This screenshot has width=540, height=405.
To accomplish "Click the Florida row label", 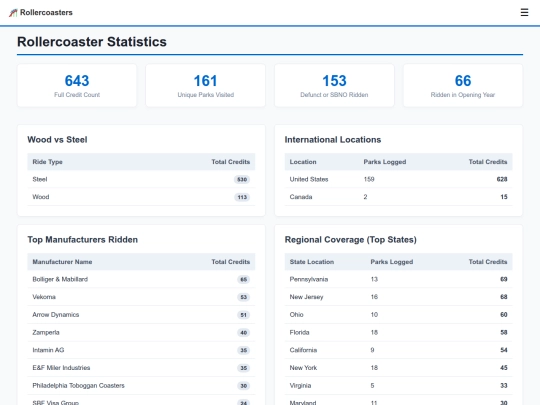I will coord(299,332).
